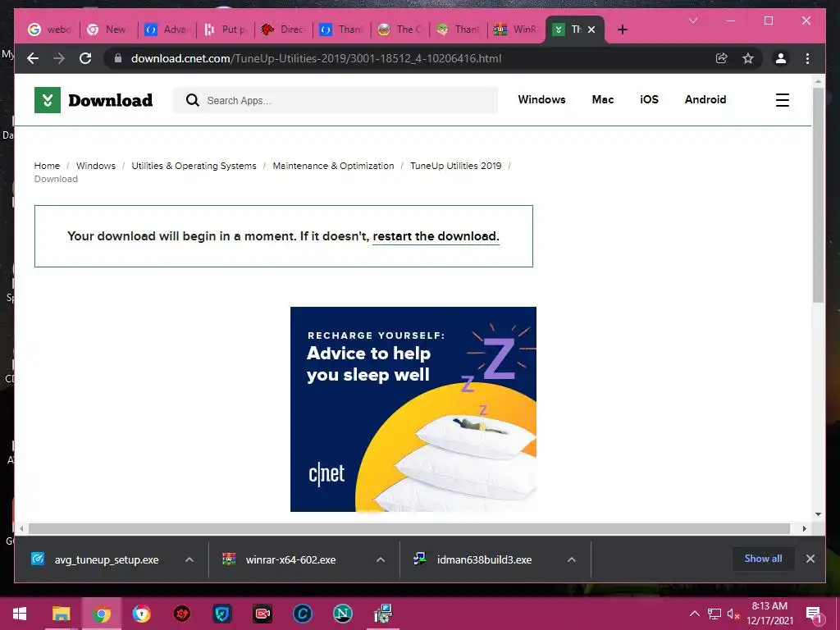The height and width of the screenshot is (630, 840).
Task: Click 'TuneUp Utilities 2019' breadcrumb
Action: [x=456, y=166]
